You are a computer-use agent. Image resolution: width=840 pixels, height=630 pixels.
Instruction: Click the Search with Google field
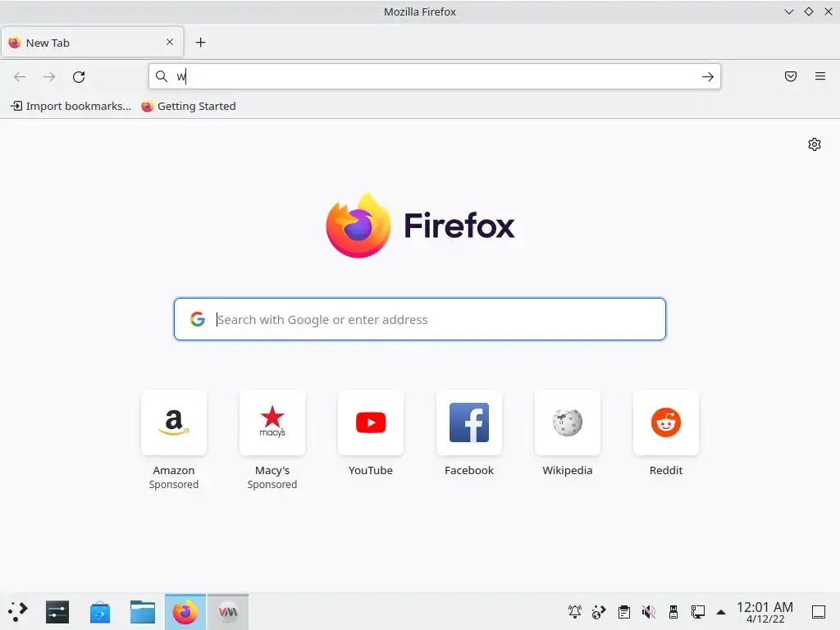tap(419, 319)
